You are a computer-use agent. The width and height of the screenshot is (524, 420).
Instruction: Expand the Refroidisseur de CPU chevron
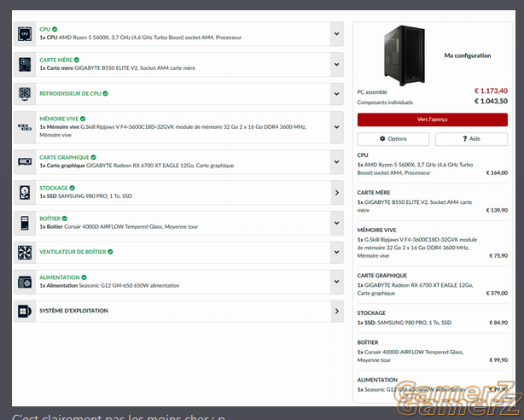(x=337, y=94)
